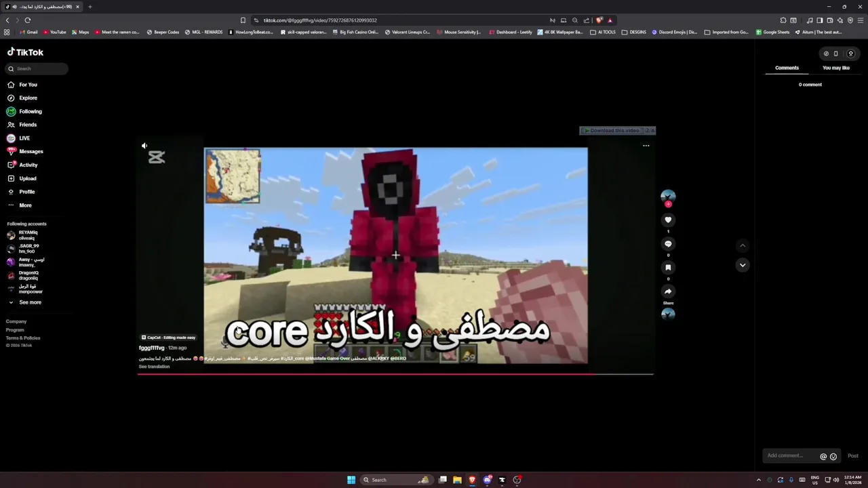Share the video with arrow icon
Viewport: 868px width, 488px height.
(668, 291)
